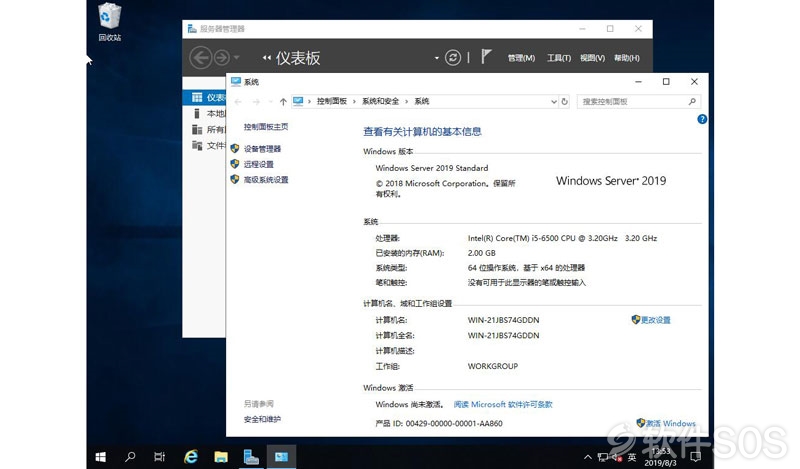The image size is (800, 469).
Task: Click the volume tray icon
Action: [x=617, y=457]
